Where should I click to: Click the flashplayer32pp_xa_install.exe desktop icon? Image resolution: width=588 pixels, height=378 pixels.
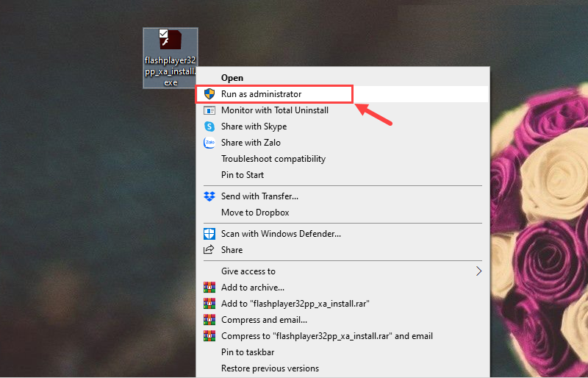(171, 58)
